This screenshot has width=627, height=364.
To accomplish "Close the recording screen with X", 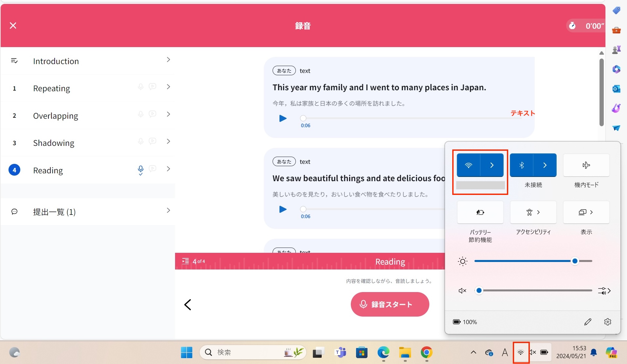I will (x=13, y=26).
